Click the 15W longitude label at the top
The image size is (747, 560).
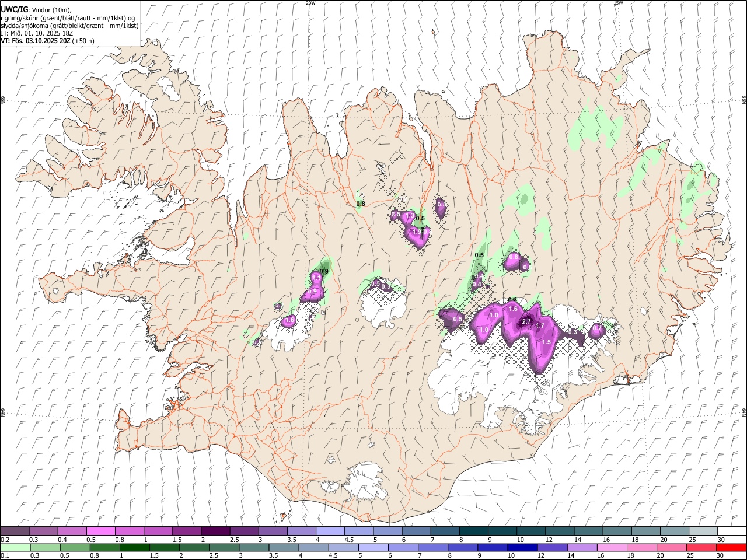click(x=618, y=3)
